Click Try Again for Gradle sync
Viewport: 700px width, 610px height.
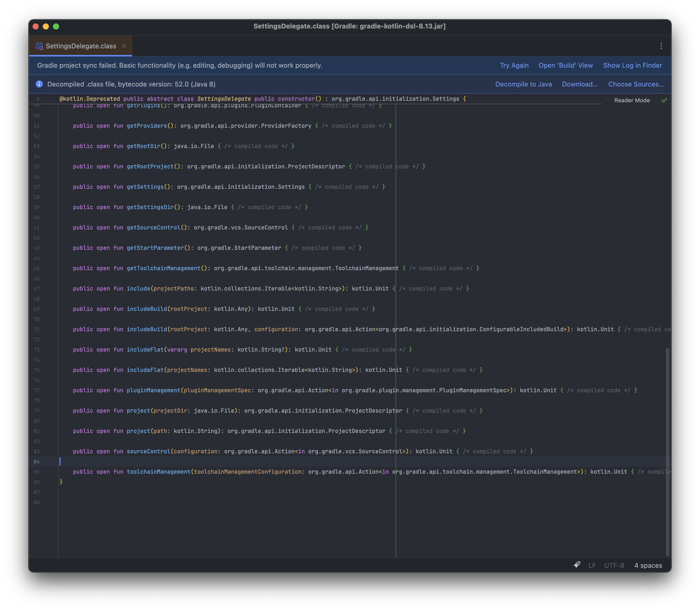514,65
